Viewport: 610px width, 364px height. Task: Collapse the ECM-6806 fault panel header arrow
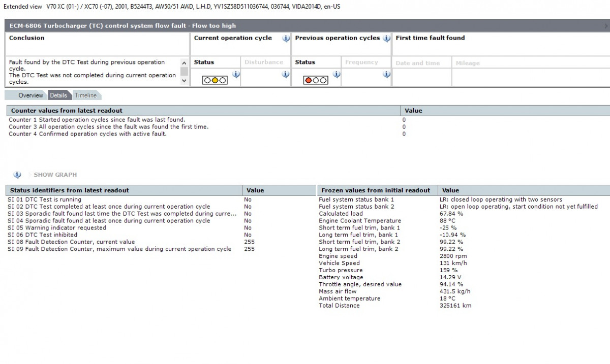coord(606,26)
